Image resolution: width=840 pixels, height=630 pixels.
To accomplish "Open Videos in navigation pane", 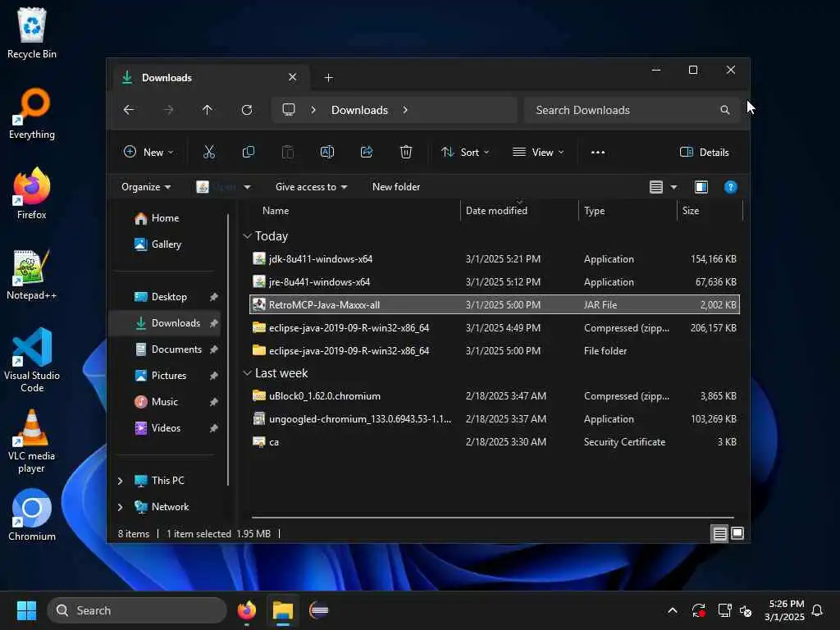I will click(x=166, y=428).
